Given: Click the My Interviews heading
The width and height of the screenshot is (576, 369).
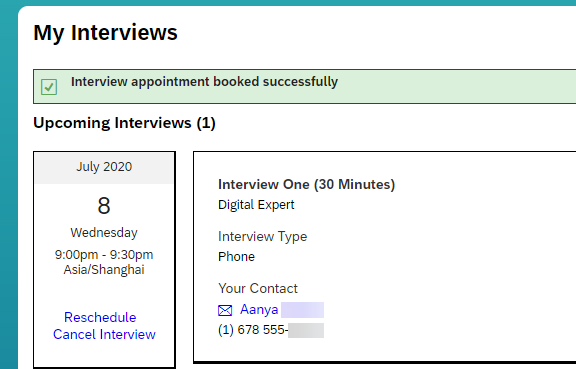Looking at the screenshot, I should [105, 33].
